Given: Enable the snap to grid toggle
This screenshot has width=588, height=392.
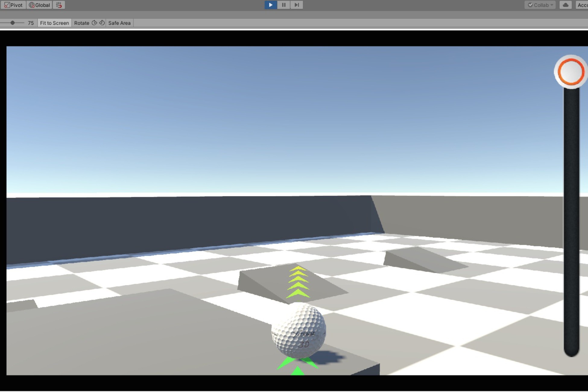Looking at the screenshot, I should [59, 5].
